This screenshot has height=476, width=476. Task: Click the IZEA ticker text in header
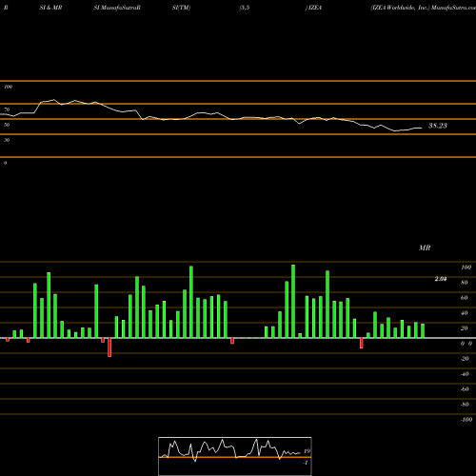click(x=315, y=8)
